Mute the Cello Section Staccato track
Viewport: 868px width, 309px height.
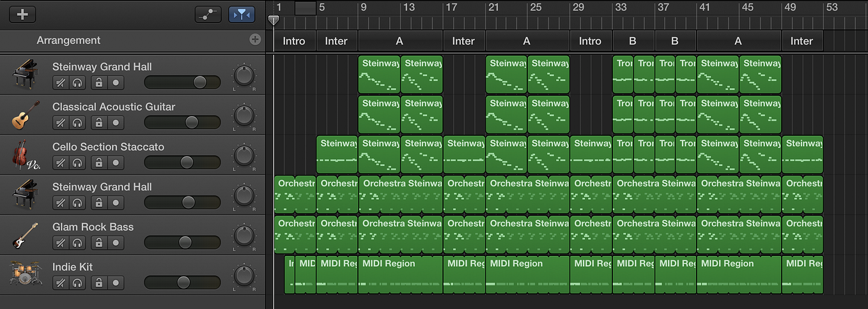point(61,162)
